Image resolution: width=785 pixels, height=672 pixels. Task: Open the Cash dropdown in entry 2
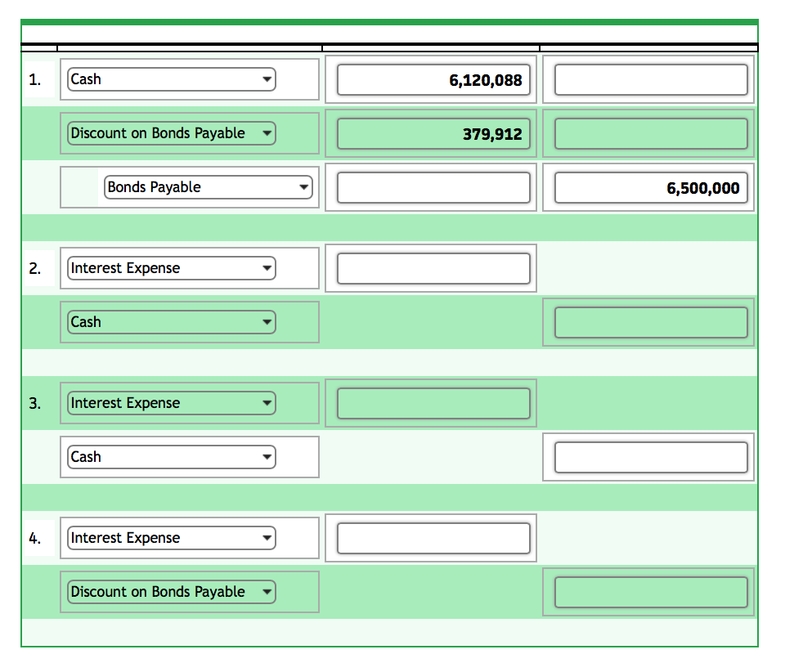point(267,321)
